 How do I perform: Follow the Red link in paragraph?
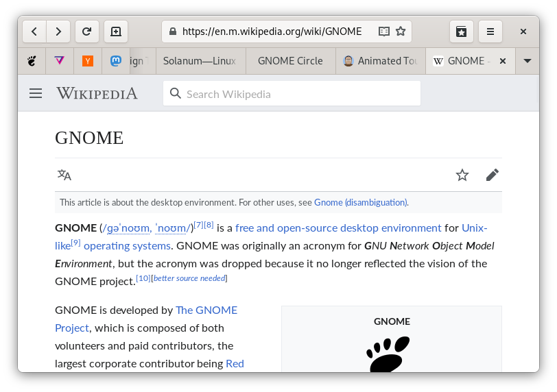(x=235, y=364)
